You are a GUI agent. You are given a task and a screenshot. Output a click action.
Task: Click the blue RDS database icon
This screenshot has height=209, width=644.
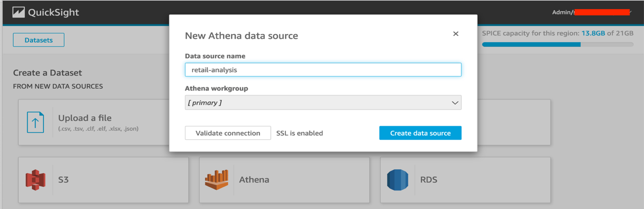397,180
